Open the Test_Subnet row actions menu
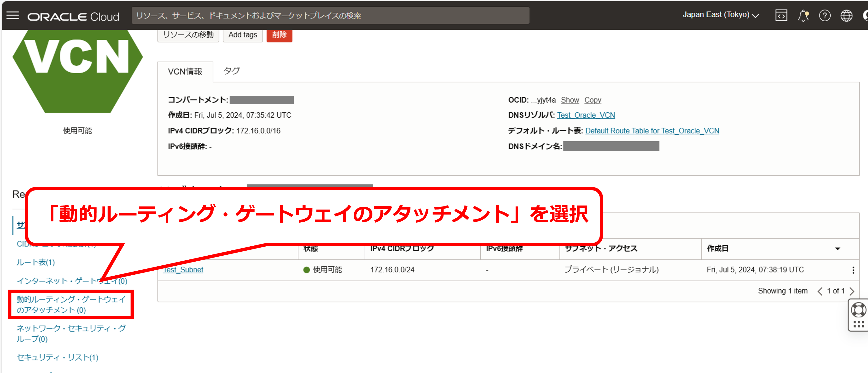Screen dimensions: 868x373 (x=853, y=270)
